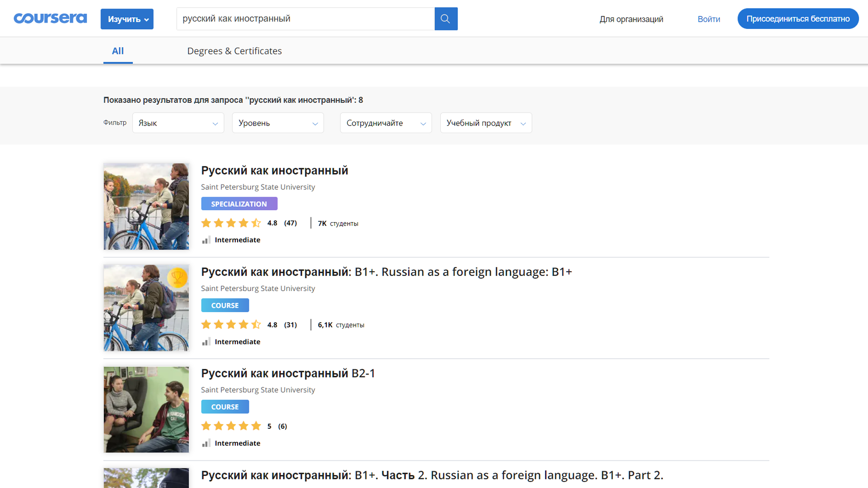Click the star rating icons of B1+ course
The image size is (868, 488).
[231, 325]
